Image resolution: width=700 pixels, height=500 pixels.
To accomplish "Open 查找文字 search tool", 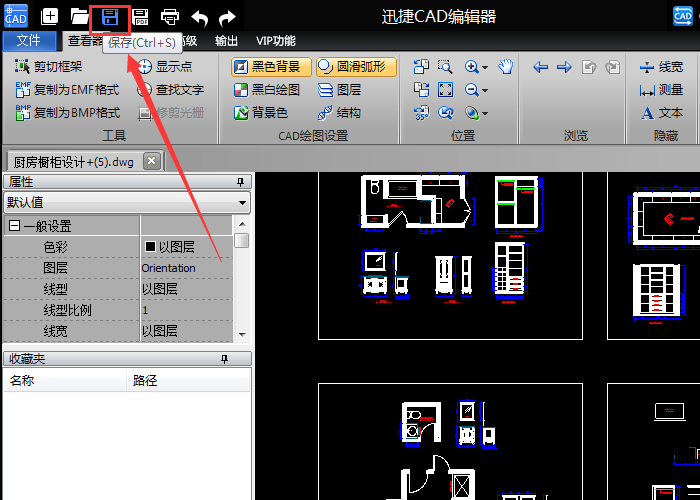I will 171,90.
